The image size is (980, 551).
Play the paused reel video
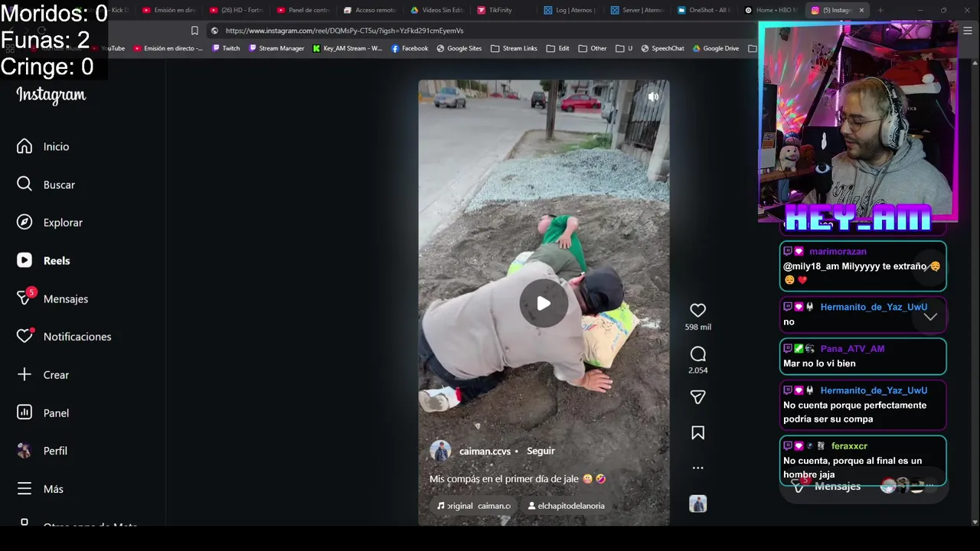[544, 303]
